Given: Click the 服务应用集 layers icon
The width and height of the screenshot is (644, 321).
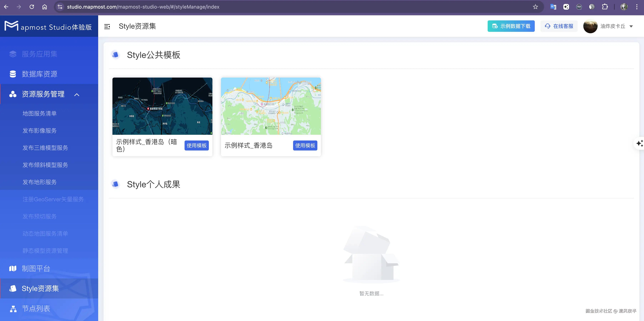Looking at the screenshot, I should tap(13, 54).
